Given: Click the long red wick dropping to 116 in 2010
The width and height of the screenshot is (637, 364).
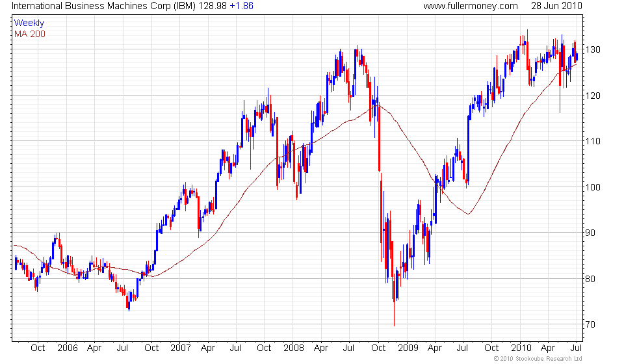Looking at the screenshot, I should [x=560, y=99].
